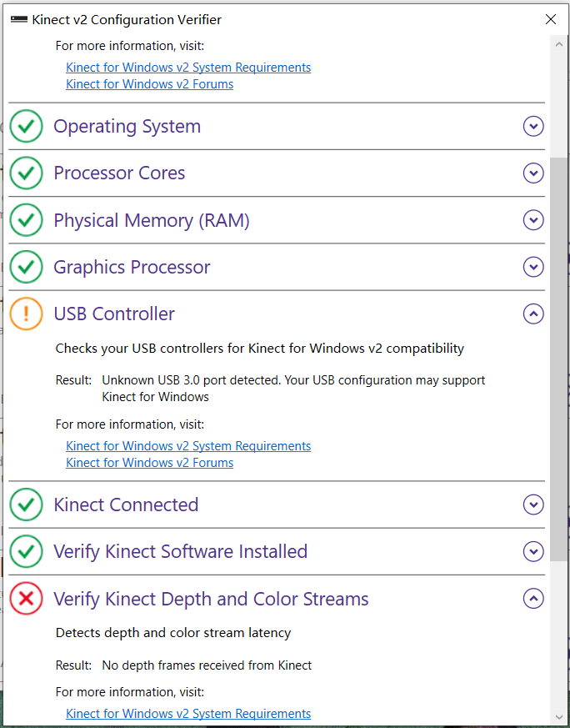This screenshot has height=728, width=570.
Task: Click the green check icon beside Kinect Connected
Action: [26, 505]
